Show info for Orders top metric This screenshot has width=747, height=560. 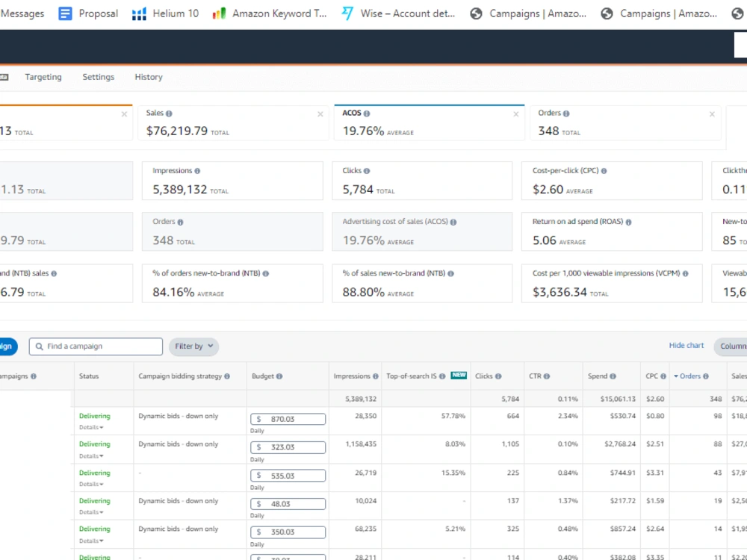coord(566,113)
